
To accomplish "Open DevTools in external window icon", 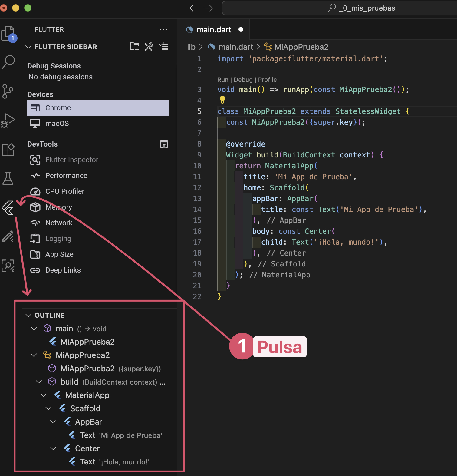I will (x=164, y=144).
